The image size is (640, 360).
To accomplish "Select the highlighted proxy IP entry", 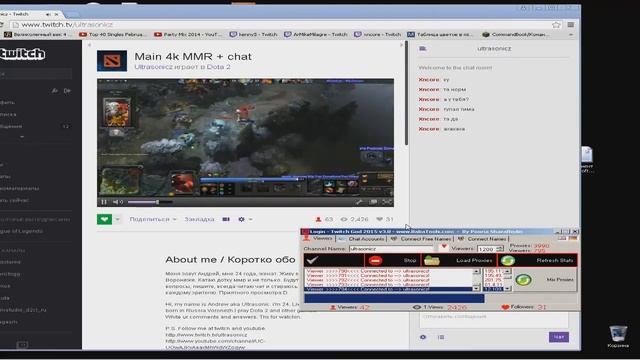I will pyautogui.click(x=493, y=289).
